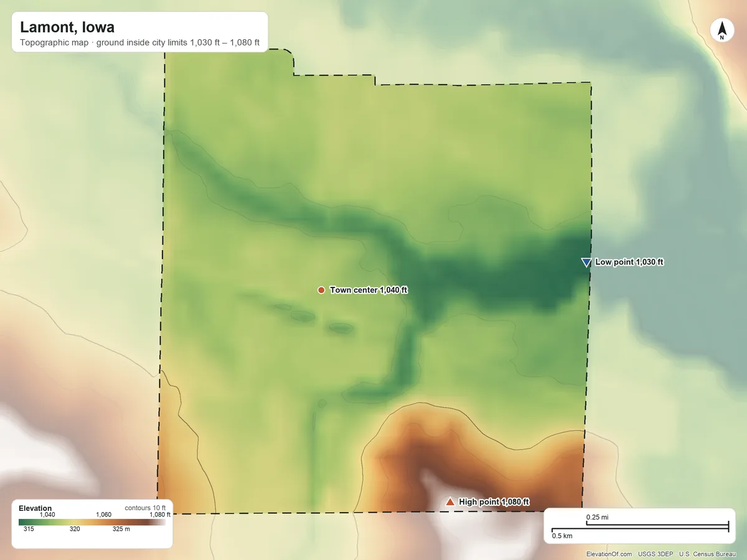
Task: Click the '315' meter legend label
Action: click(29, 530)
